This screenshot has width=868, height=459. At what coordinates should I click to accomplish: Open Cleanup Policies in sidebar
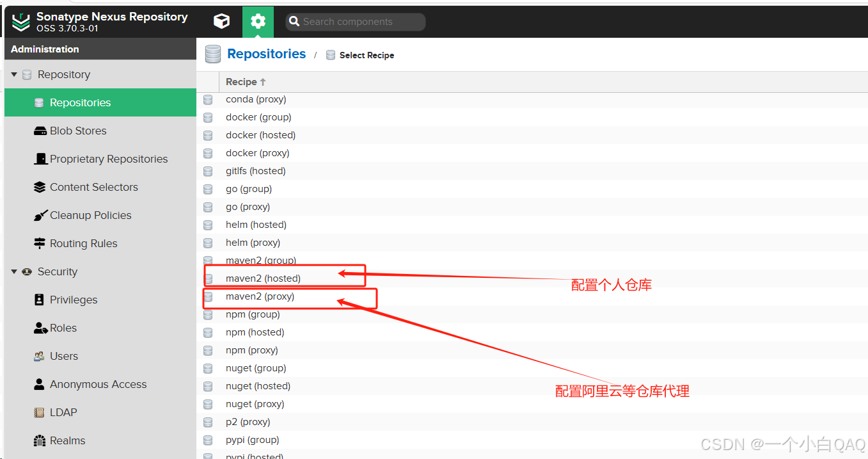coord(100,215)
